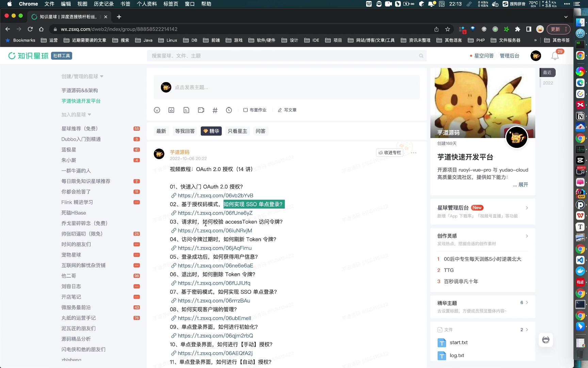The image size is (588, 368).
Task: Click the customer service headset icon
Action: 546,340
